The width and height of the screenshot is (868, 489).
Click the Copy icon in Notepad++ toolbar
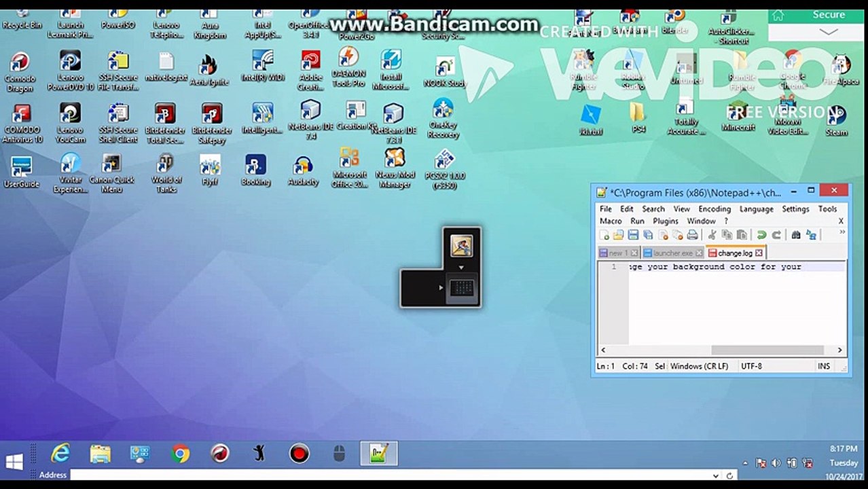(x=727, y=235)
